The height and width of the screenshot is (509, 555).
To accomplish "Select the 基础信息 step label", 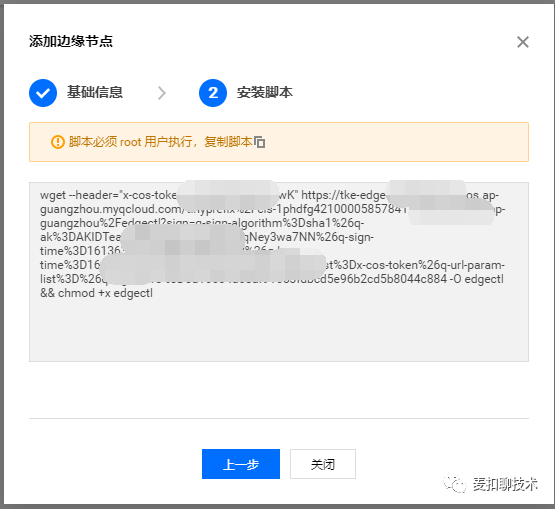I will point(95,92).
